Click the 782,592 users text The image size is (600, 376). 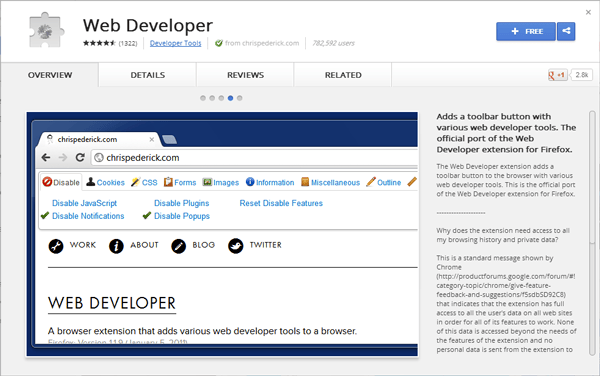pos(333,43)
